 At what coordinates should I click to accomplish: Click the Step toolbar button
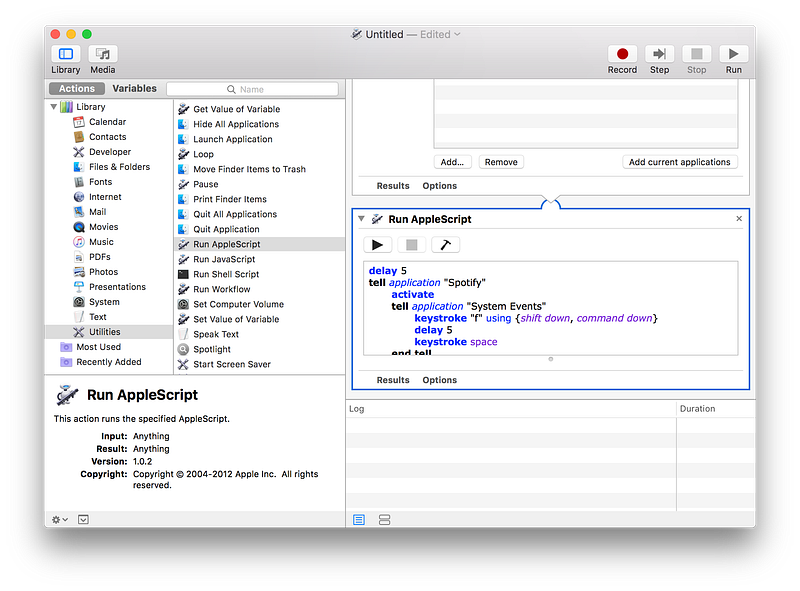(x=659, y=54)
